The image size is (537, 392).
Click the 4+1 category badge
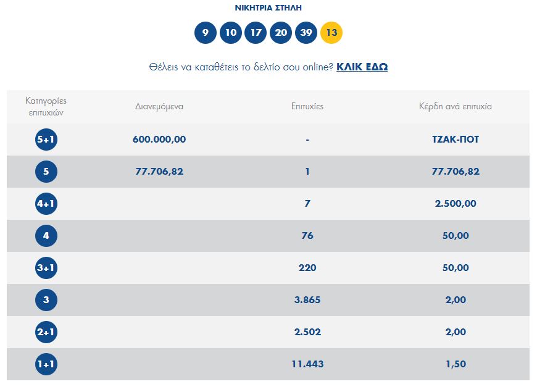[x=46, y=204]
